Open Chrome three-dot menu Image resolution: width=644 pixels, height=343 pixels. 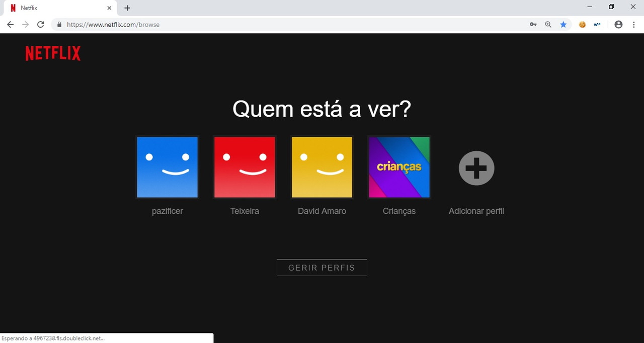[x=634, y=24]
